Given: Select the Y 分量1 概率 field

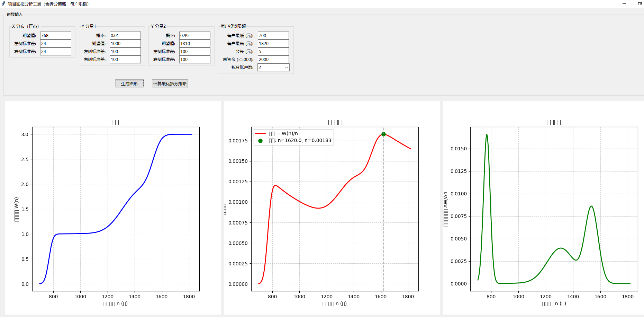Looking at the screenshot, I should click(125, 36).
